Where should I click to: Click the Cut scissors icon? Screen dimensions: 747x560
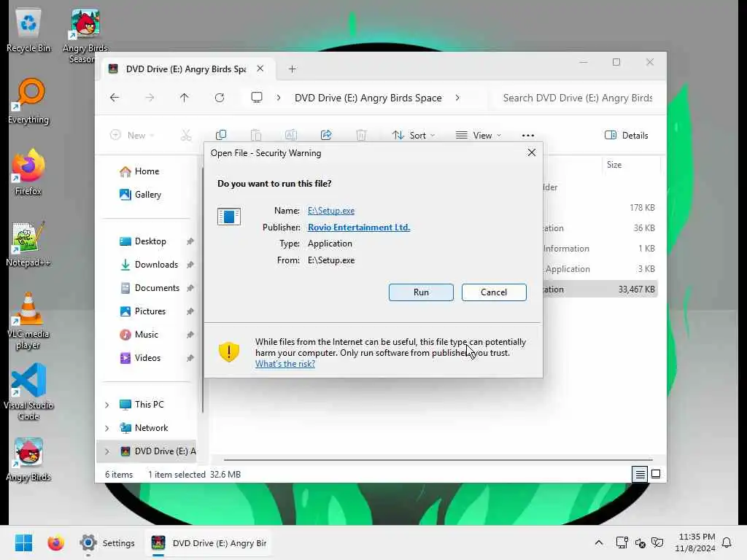tap(186, 135)
